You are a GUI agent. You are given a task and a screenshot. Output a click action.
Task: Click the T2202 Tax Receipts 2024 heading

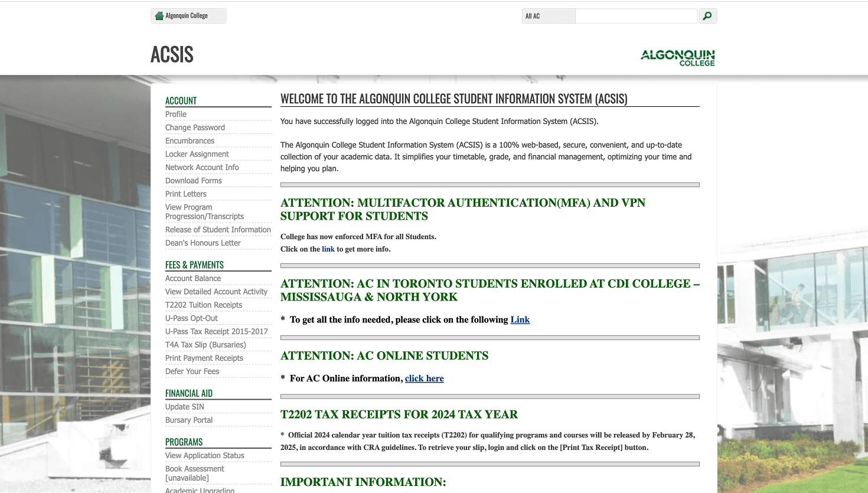(x=399, y=414)
